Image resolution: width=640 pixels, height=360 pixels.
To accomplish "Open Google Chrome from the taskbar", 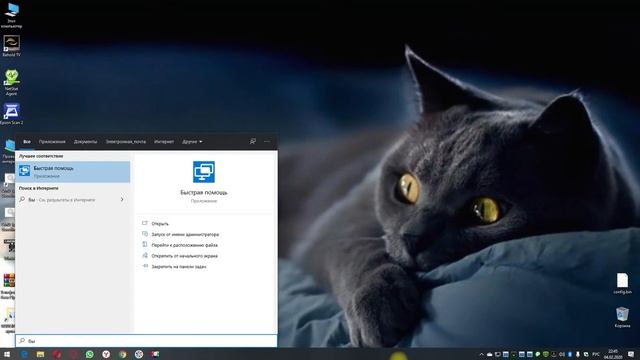I will coord(122,354).
